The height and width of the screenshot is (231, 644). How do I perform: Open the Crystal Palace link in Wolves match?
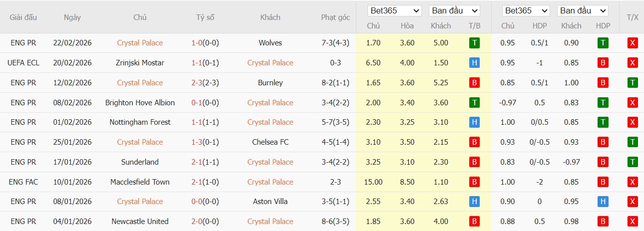(140, 43)
